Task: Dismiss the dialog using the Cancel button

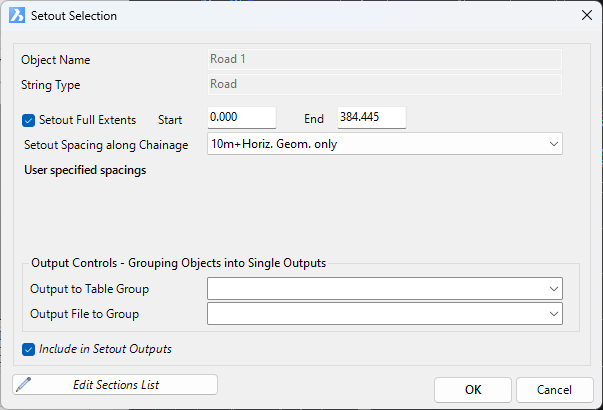Action: [554, 390]
